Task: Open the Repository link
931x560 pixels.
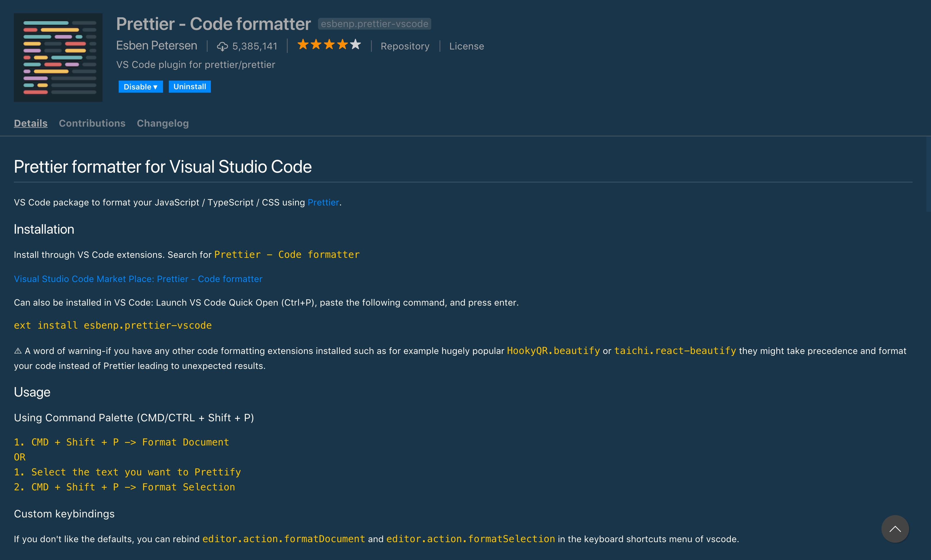Action: point(405,46)
